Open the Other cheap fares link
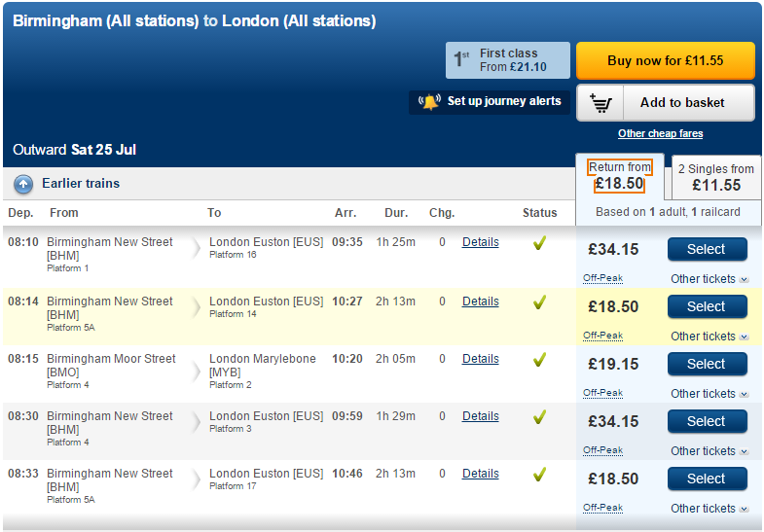 [x=660, y=133]
